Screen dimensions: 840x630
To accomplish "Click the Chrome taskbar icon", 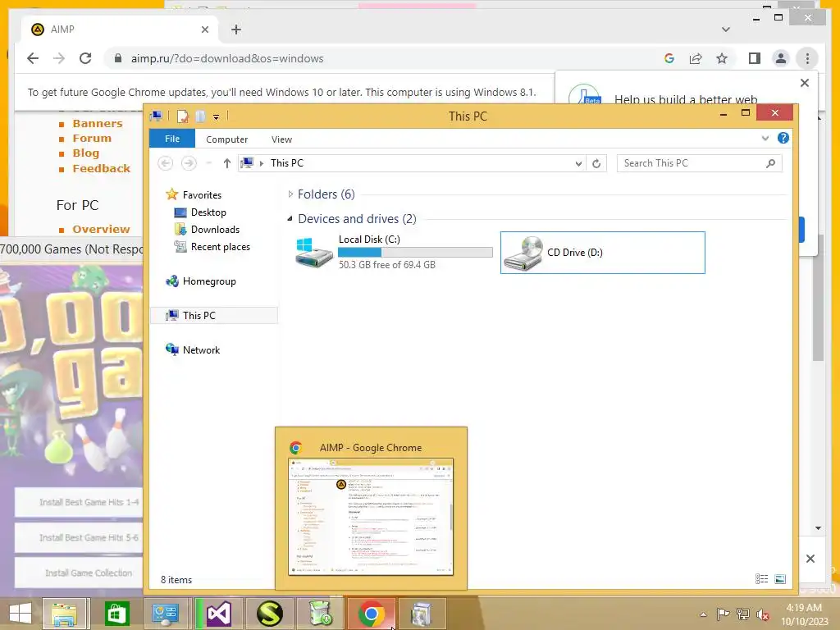I will [372, 614].
